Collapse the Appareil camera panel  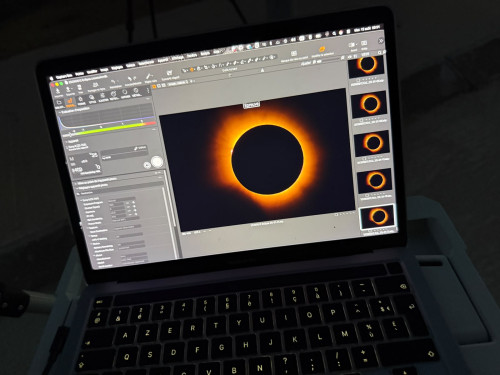point(66,142)
